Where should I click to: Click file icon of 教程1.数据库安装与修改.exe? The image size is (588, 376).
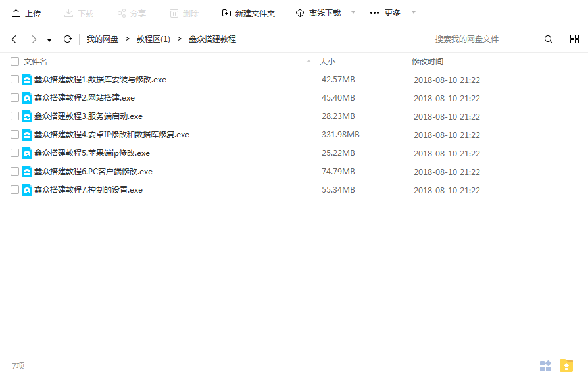[26, 80]
